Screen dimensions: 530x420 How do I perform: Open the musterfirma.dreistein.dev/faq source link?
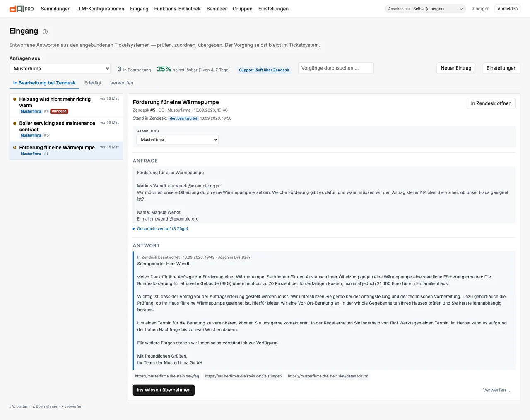point(167,376)
